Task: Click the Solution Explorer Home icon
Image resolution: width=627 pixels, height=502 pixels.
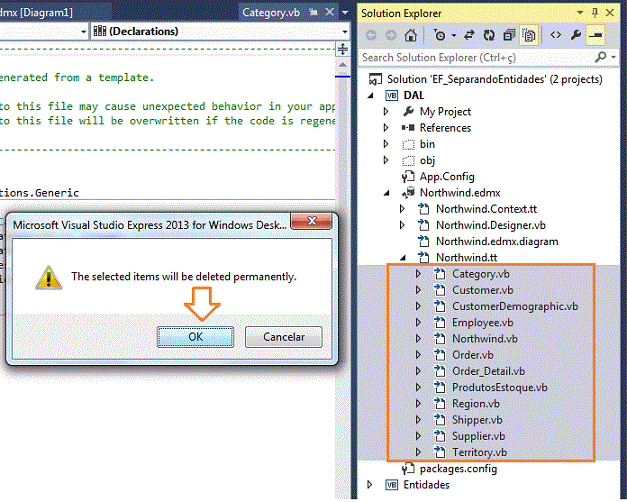Action: pos(411,36)
